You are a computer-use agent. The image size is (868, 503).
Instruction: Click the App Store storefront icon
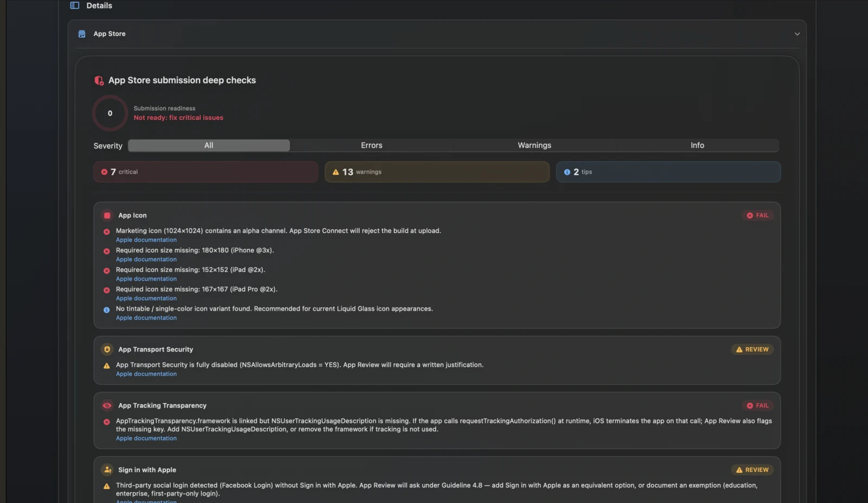coord(82,34)
